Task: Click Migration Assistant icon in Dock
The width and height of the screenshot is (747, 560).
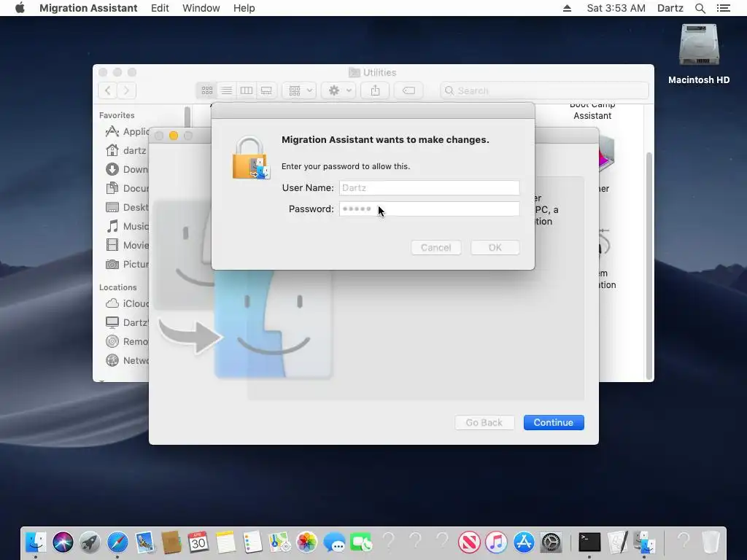Action: pyautogui.click(x=644, y=542)
